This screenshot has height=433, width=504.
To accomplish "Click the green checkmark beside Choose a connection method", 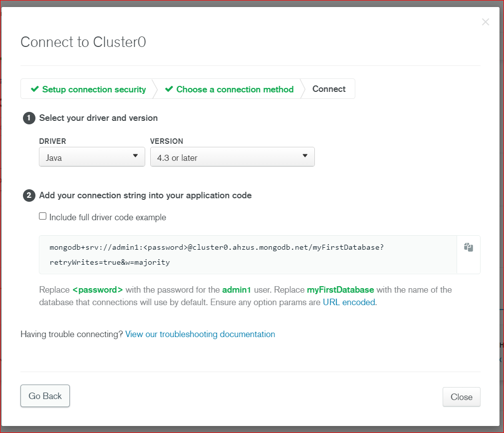I will pyautogui.click(x=170, y=89).
